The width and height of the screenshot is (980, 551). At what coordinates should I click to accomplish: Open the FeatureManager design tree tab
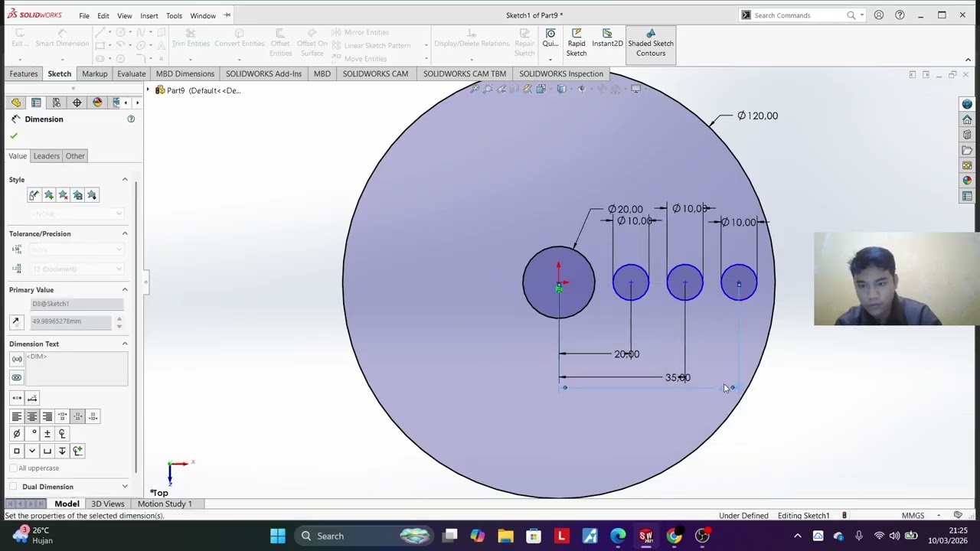pos(16,103)
